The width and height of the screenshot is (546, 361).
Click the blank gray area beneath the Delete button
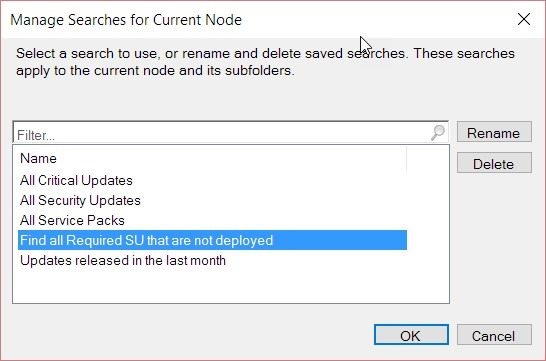(494, 244)
